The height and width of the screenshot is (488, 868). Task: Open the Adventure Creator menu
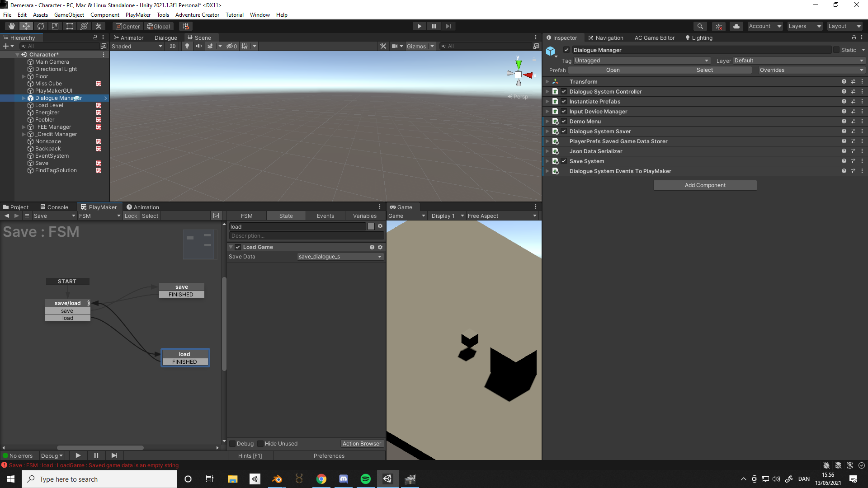(x=197, y=15)
